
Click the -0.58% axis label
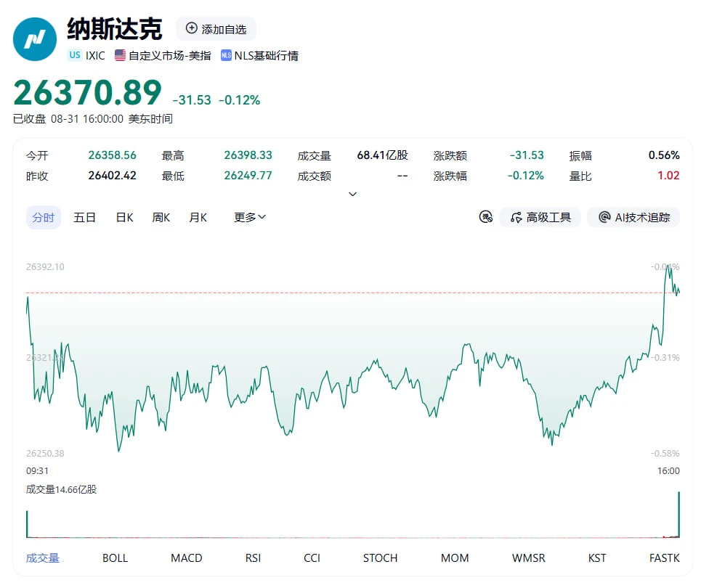665,454
